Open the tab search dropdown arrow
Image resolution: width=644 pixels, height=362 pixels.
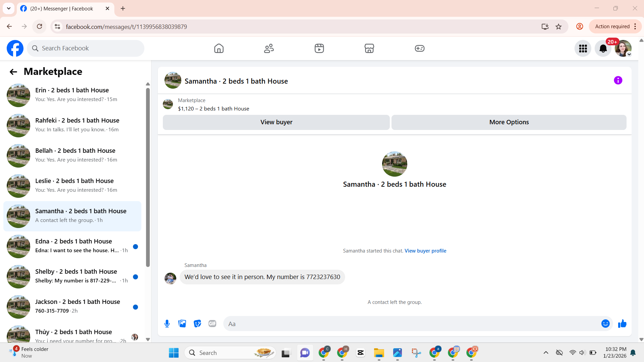9,8
